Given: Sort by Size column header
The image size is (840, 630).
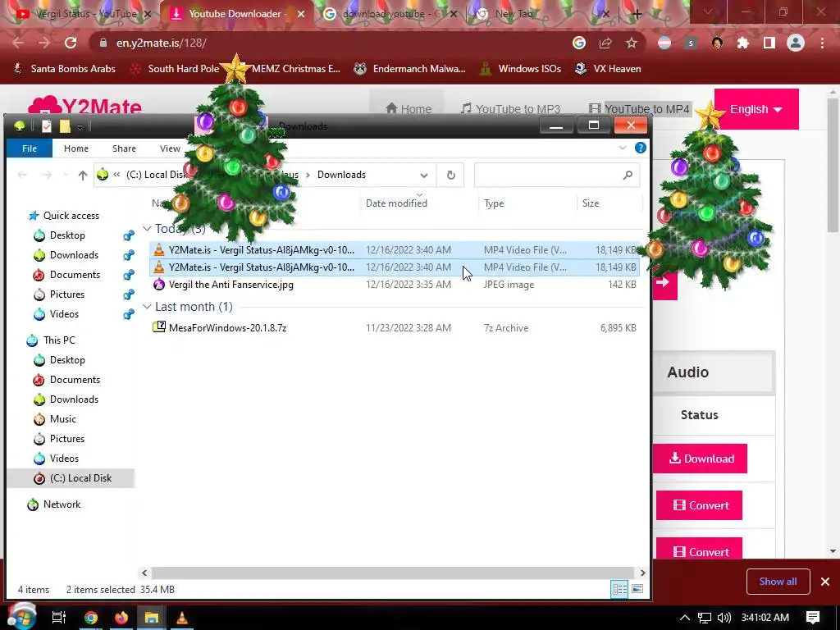Looking at the screenshot, I should 591,203.
